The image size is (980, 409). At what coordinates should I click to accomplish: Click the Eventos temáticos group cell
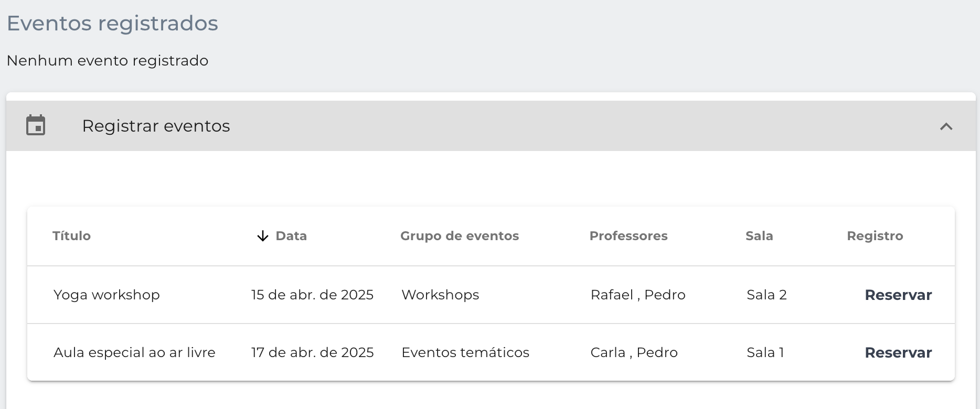tap(465, 352)
